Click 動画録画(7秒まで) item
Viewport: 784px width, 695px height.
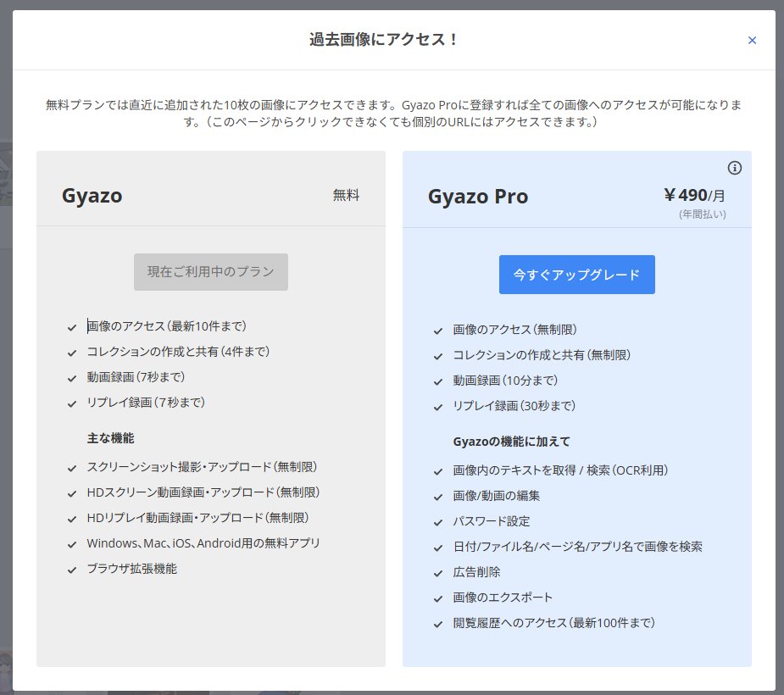136,377
